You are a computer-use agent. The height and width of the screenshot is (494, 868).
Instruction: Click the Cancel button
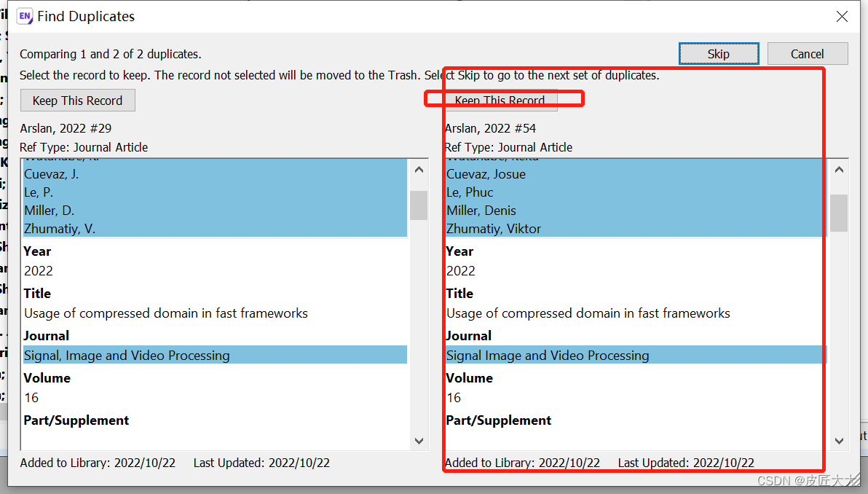[807, 54]
